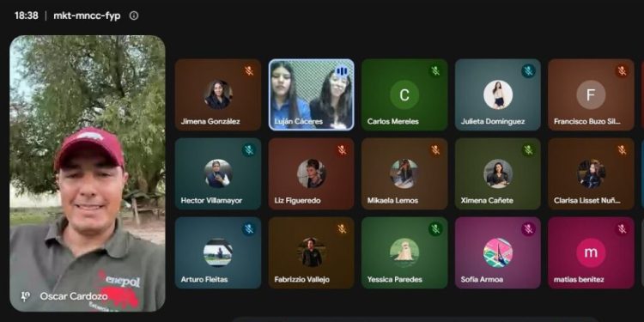
Task: Click the name label Ximena Cañete
Action: 487,200
